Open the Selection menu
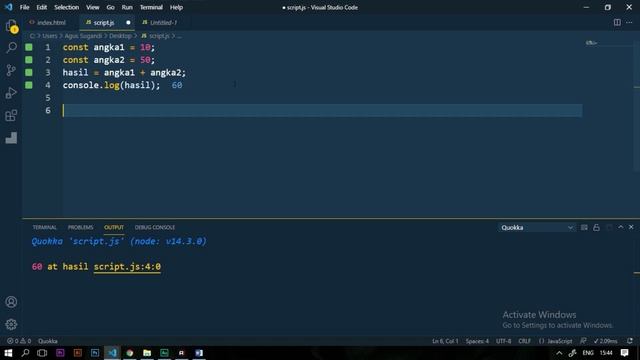Screen dimensions: 640x360 pos(67,7)
